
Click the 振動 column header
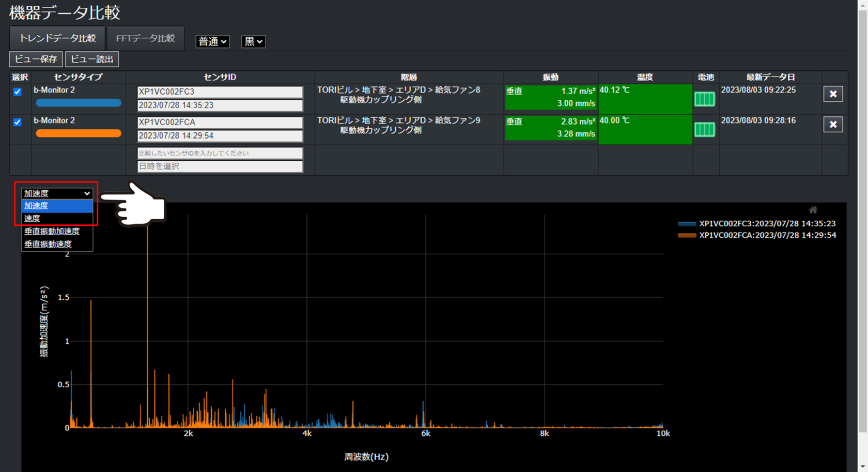(x=550, y=77)
